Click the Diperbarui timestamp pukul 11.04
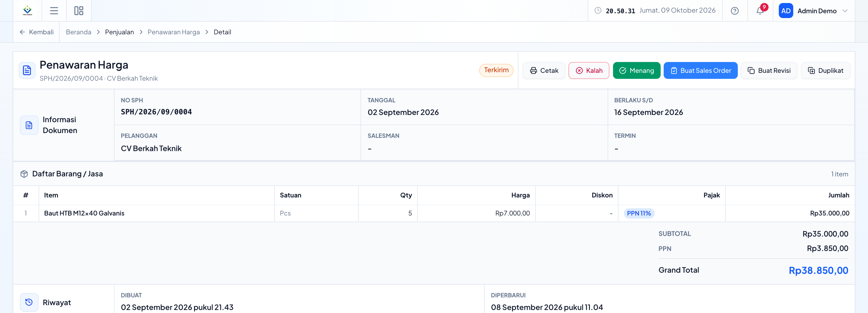Screen dimensions: 868x313 click(x=546, y=307)
